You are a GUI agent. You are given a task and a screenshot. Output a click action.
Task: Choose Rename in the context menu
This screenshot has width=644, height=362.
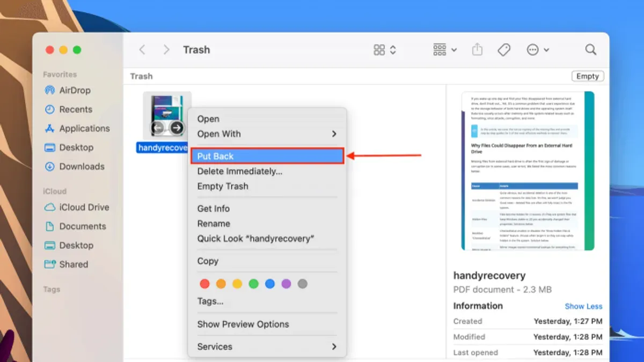(267, 224)
